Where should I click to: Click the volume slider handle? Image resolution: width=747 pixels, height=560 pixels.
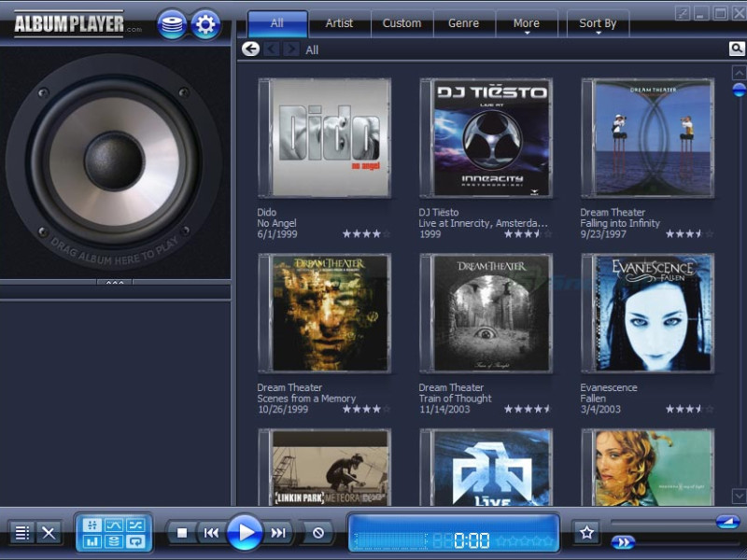point(727,523)
